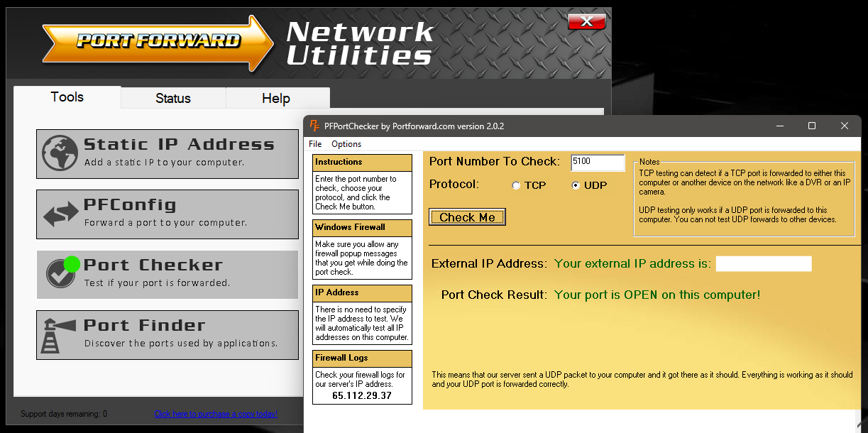Click the Check Me button

pyautogui.click(x=467, y=217)
